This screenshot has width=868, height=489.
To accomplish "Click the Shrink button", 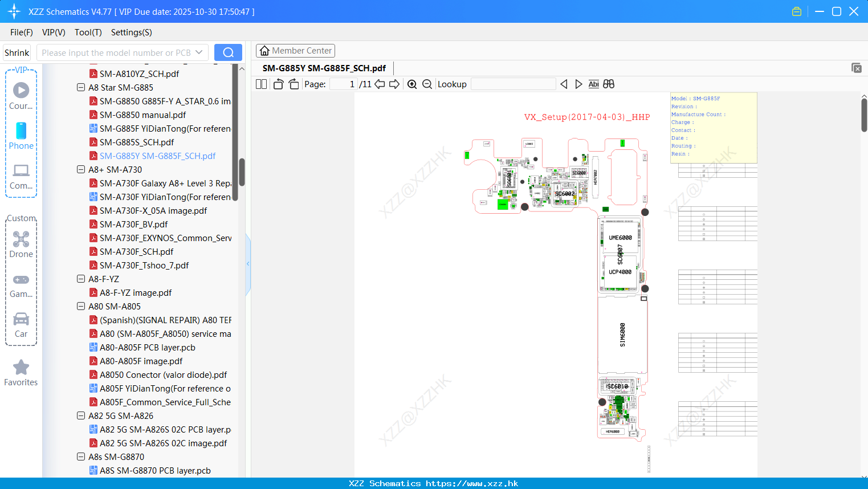I will tap(17, 52).
